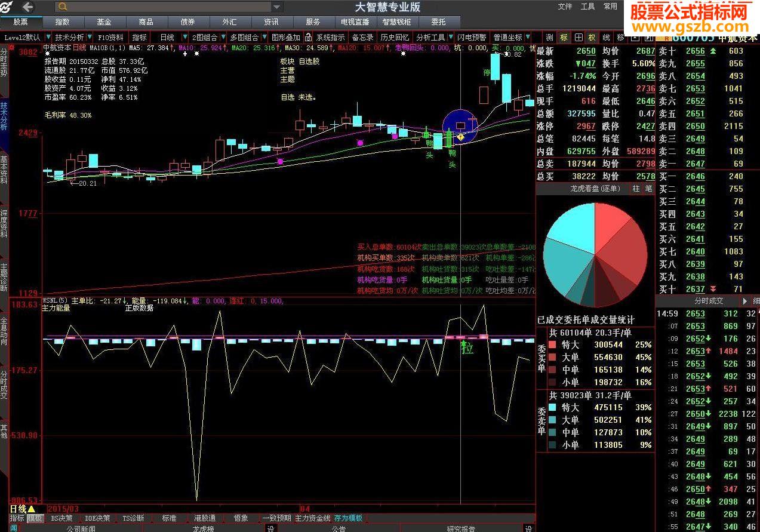This screenshot has width=760, height=532.
Task: Click in the stock search input field
Action: 169,7
